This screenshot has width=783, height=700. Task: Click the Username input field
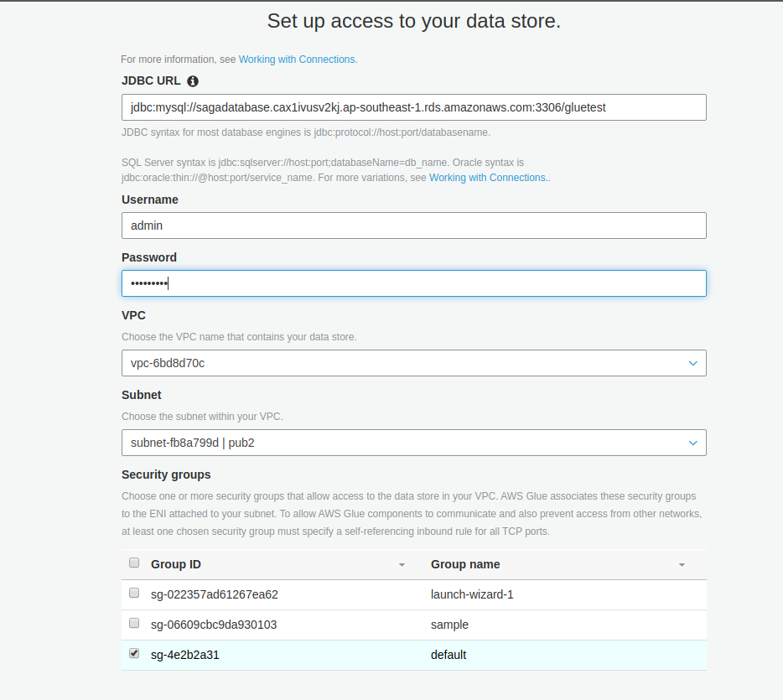pyautogui.click(x=413, y=226)
